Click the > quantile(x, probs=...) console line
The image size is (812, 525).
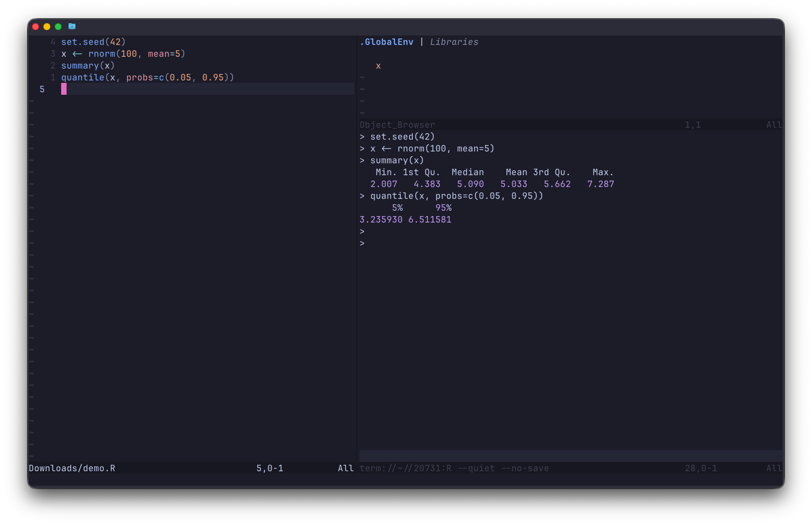coord(452,196)
